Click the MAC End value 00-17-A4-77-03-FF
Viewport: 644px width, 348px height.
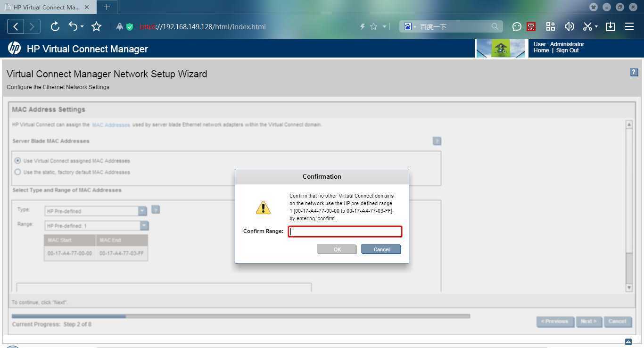(122, 254)
